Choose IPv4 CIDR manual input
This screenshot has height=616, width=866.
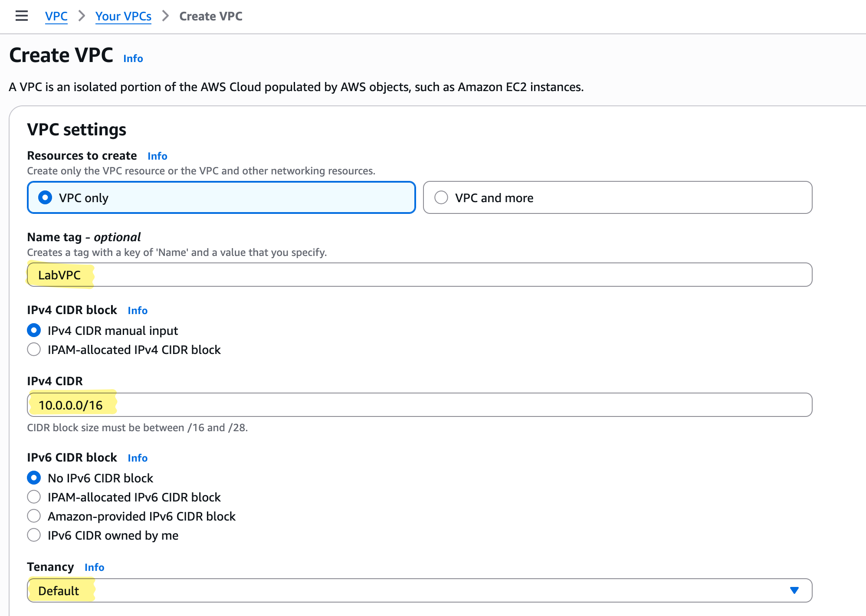34,331
